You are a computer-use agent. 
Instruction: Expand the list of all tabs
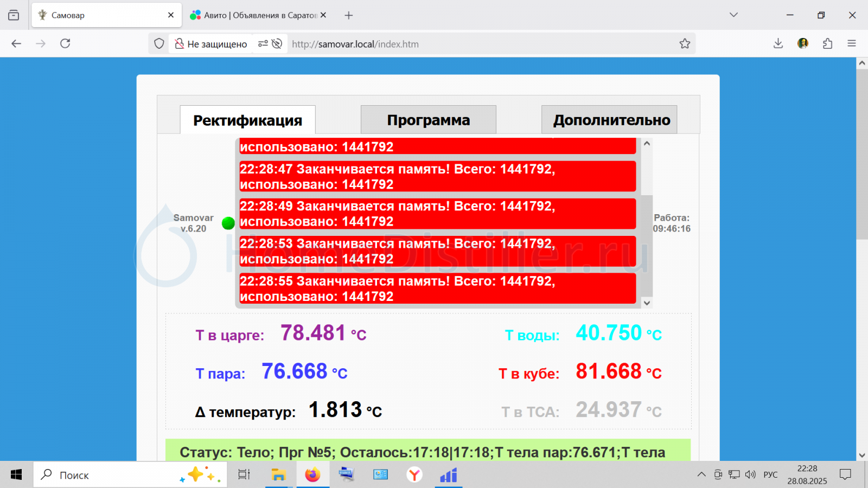(x=733, y=15)
